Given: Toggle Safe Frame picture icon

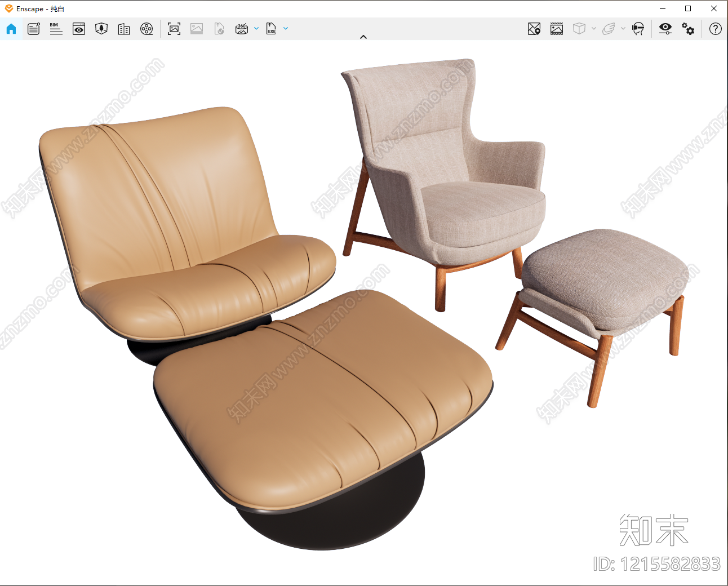Looking at the screenshot, I should pos(557,29).
